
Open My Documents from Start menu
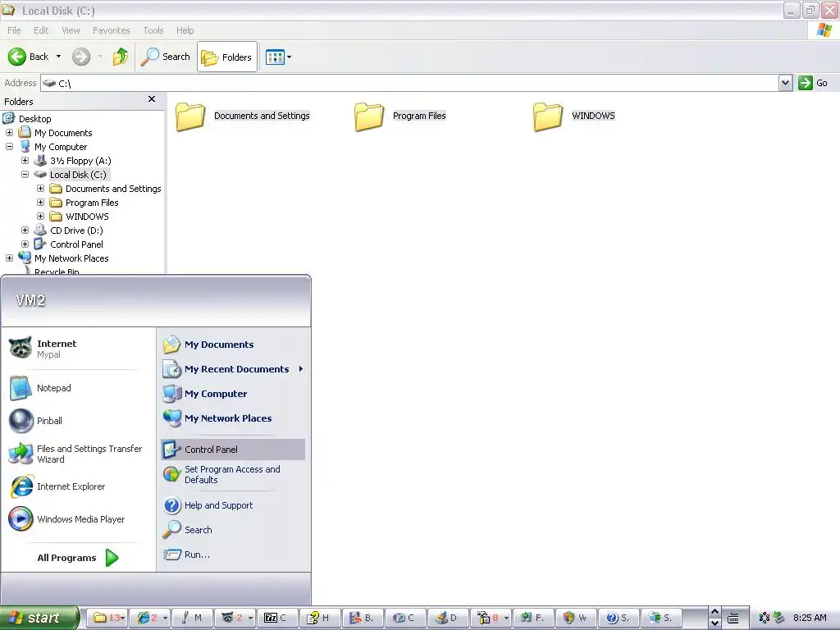click(x=233, y=345)
